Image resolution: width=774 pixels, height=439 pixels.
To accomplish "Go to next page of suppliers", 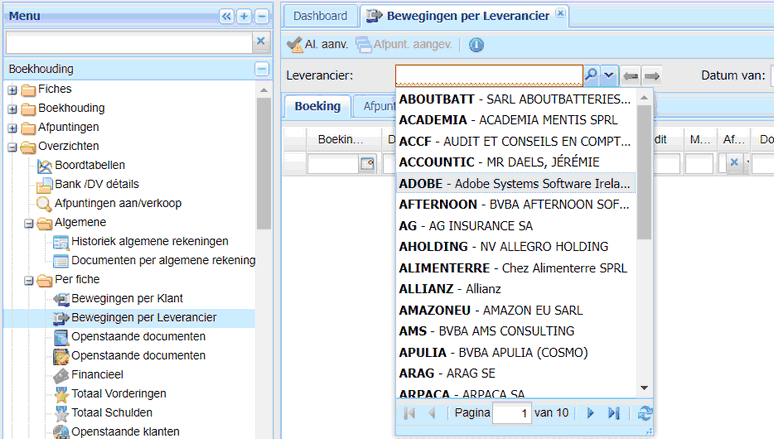I will pos(590,413).
